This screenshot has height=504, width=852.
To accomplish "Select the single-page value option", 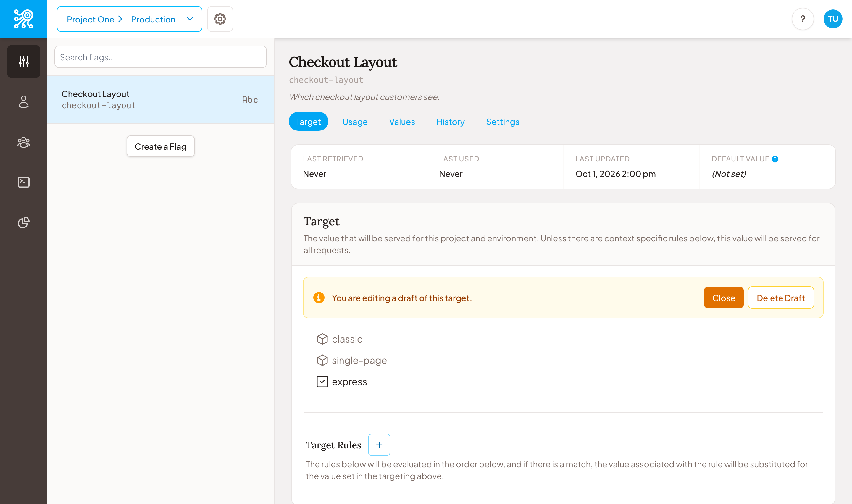I will pyautogui.click(x=352, y=360).
